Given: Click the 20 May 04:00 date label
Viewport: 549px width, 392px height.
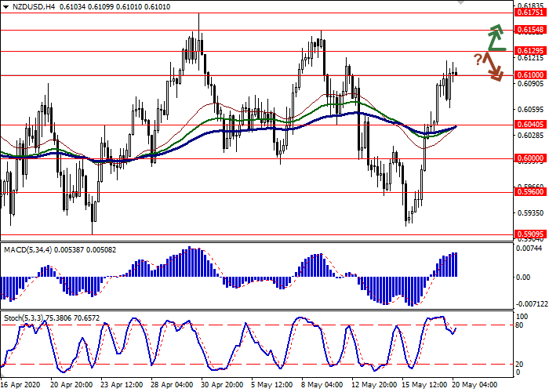Looking at the screenshot, I should click(474, 385).
